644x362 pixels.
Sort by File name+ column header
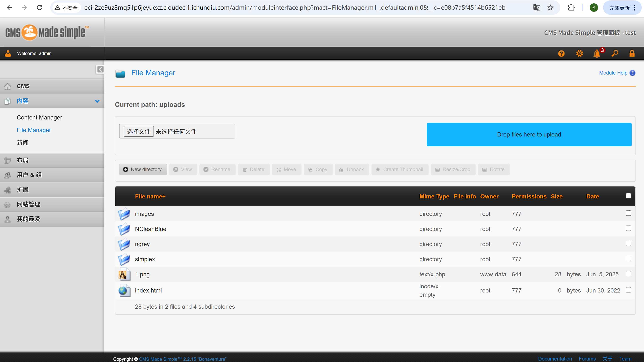tap(150, 197)
